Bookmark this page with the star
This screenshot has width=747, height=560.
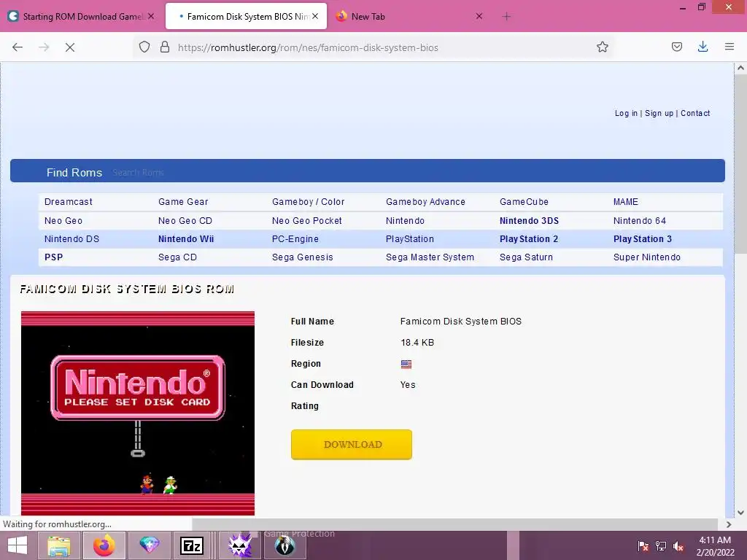pyautogui.click(x=602, y=47)
